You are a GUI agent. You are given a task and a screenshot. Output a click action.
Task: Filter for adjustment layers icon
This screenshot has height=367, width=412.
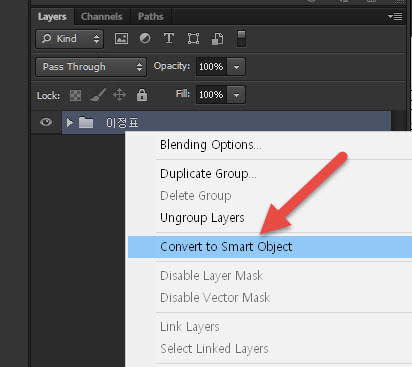click(145, 39)
